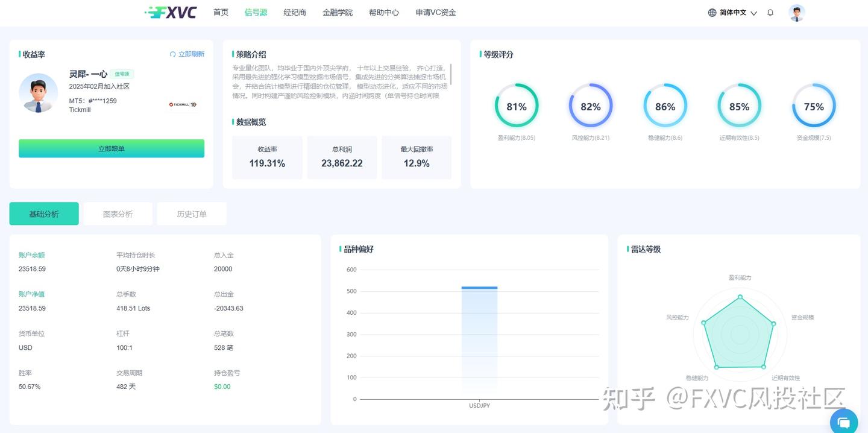Switch to the 图表分析 tab
868x433 pixels.
[118, 213]
